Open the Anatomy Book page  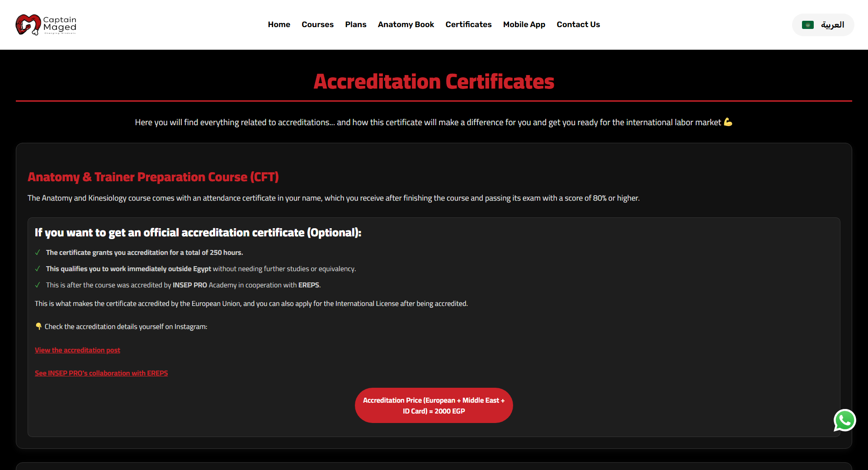(x=406, y=24)
